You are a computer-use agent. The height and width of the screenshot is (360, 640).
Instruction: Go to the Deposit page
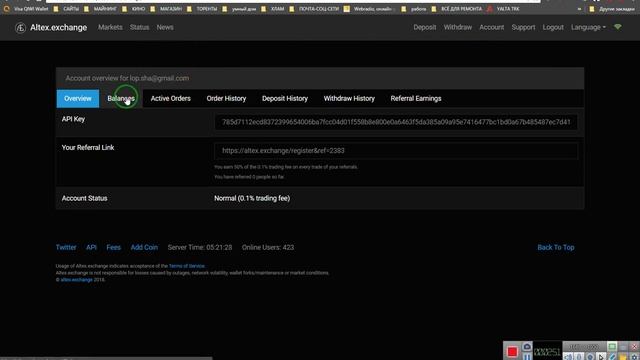424,27
